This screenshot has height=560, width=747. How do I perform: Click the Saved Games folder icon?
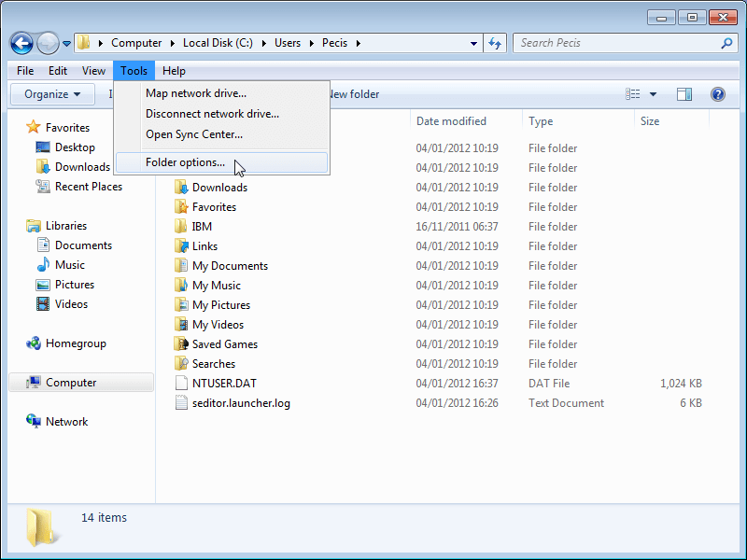click(x=181, y=343)
